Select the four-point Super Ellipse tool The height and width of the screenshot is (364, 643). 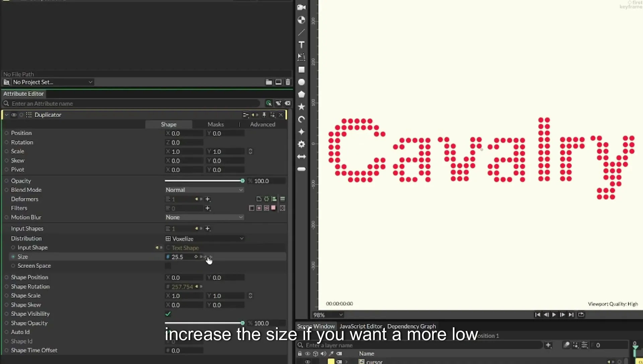pos(301,132)
